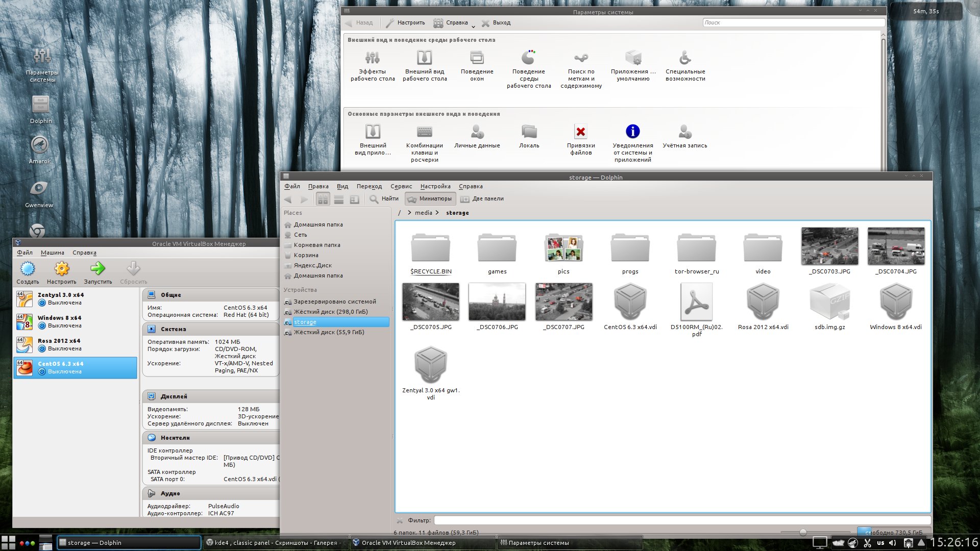
Task: Open Личные данные settings
Action: click(x=477, y=136)
